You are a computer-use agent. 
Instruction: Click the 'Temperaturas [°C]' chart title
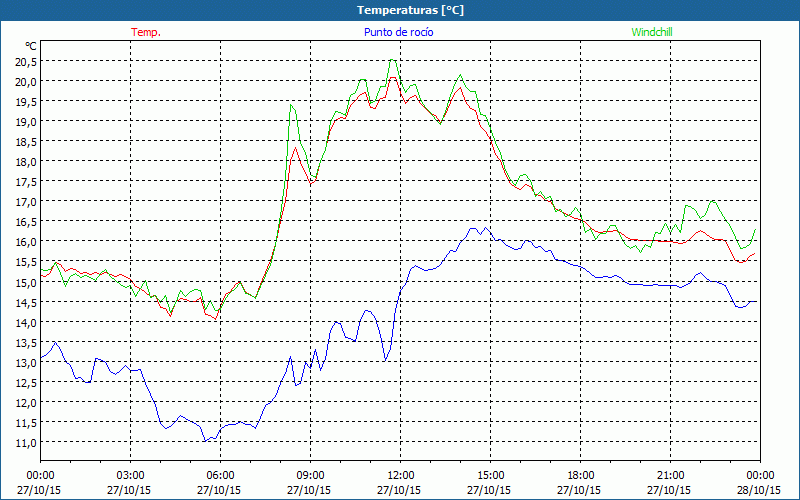click(x=410, y=10)
